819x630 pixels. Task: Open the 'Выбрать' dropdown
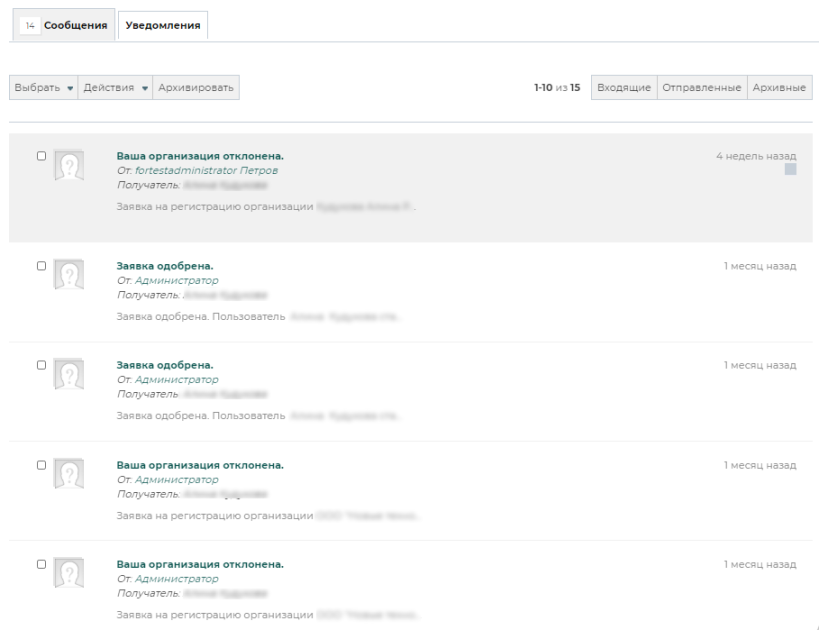[x=44, y=88]
